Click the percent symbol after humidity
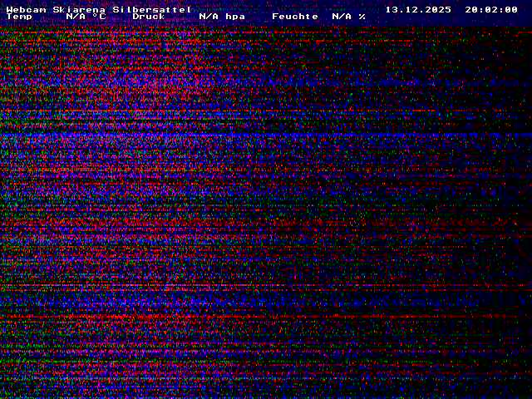Viewport: 532px width, 399px height. click(362, 17)
